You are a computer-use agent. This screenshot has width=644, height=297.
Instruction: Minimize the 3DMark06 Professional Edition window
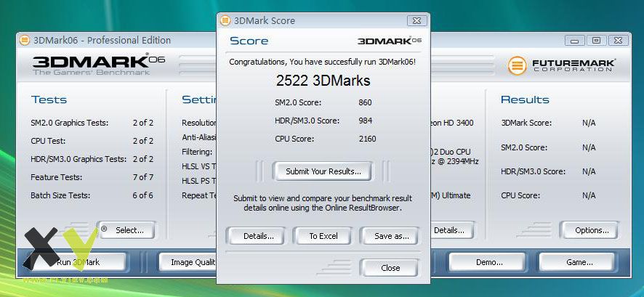point(575,40)
